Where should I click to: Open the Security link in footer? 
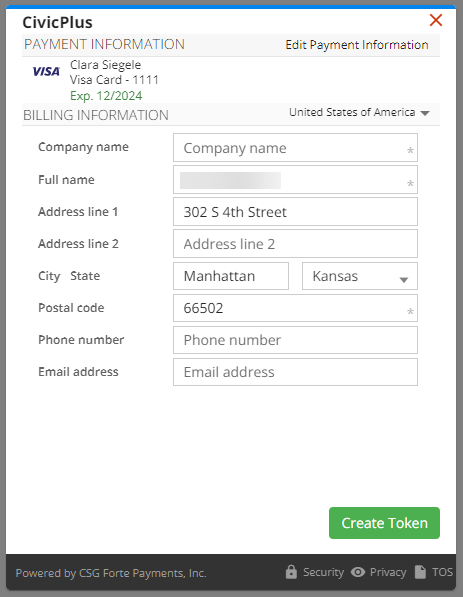tap(323, 572)
